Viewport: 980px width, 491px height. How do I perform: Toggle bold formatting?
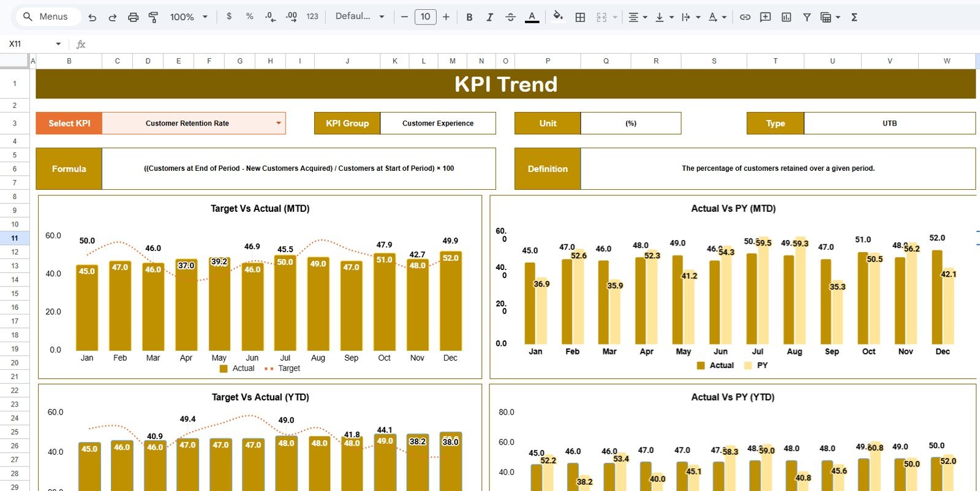(x=469, y=17)
